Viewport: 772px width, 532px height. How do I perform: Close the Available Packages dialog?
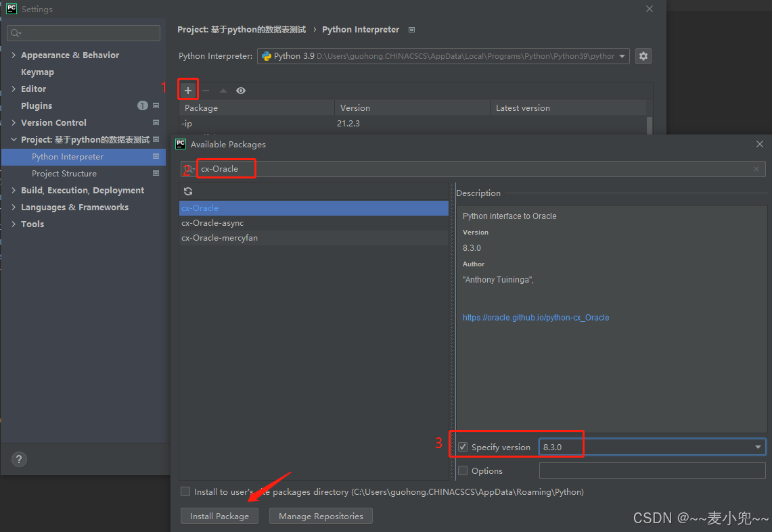click(x=760, y=144)
